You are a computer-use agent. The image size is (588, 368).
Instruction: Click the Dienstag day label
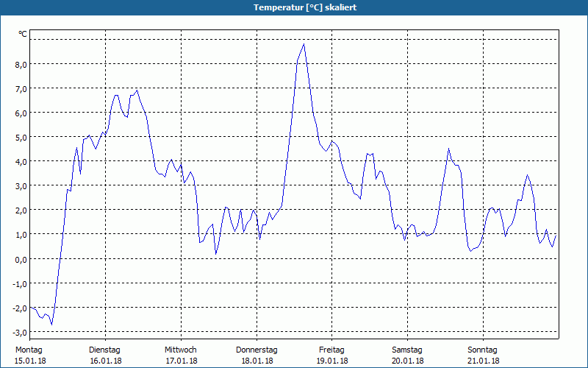pos(104,350)
